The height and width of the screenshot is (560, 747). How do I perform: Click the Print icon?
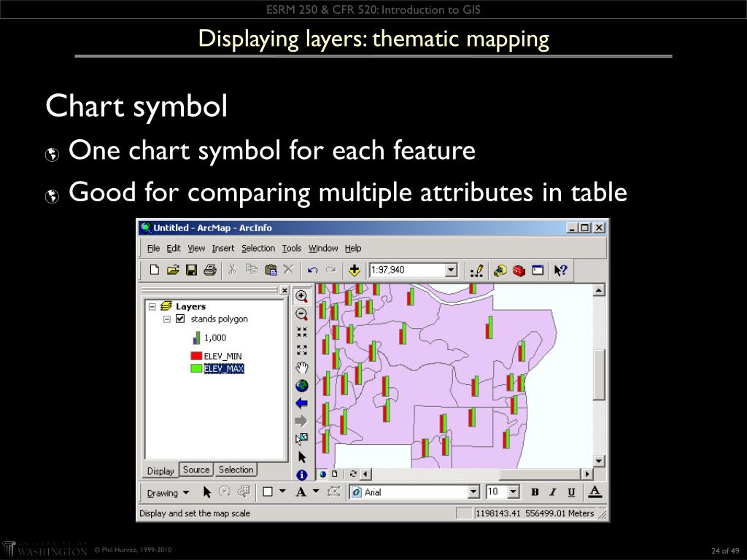(x=210, y=270)
